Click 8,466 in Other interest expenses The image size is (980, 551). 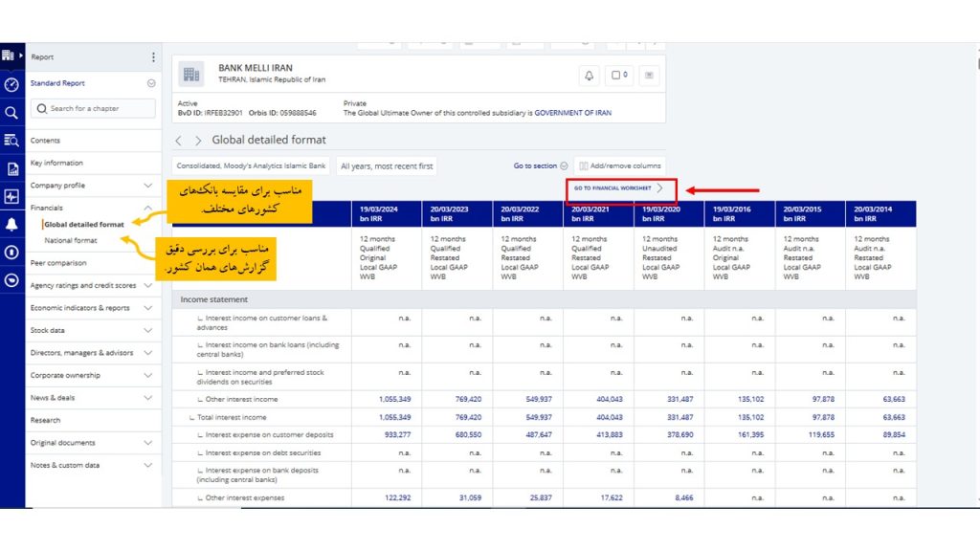coord(684,497)
